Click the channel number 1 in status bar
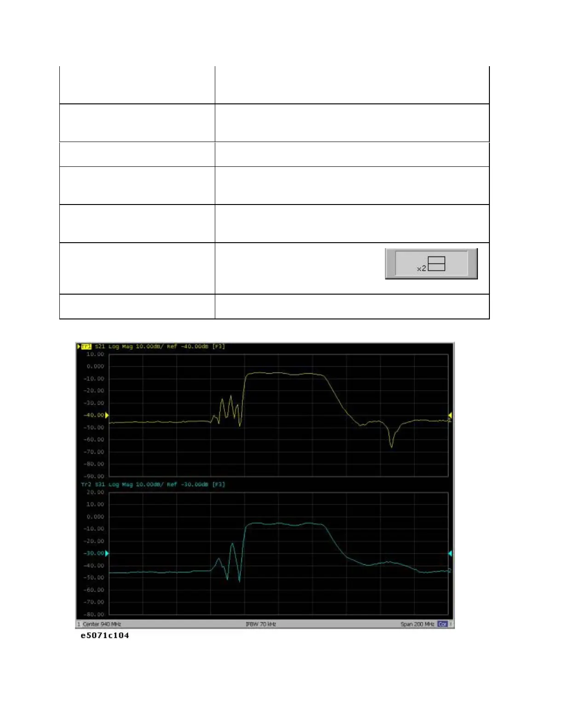 coord(79,624)
